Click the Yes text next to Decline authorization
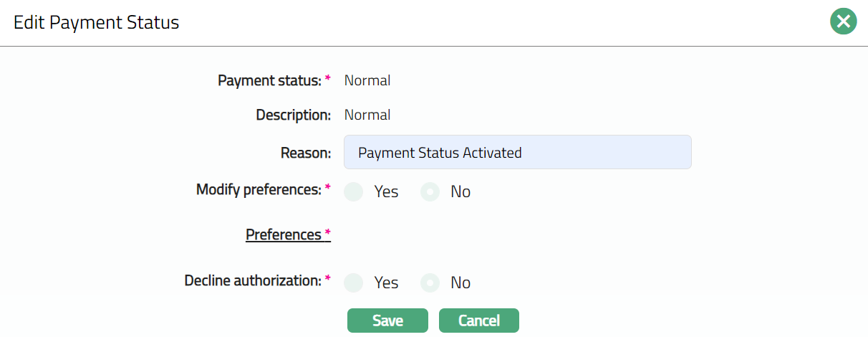The image size is (868, 337). pyautogui.click(x=386, y=283)
